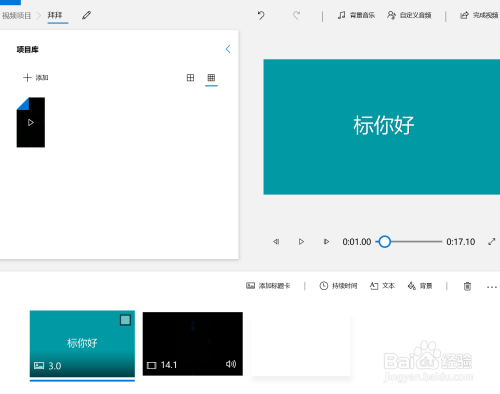
Task: Go back to 视频项目 breadcrumb
Action: point(16,16)
